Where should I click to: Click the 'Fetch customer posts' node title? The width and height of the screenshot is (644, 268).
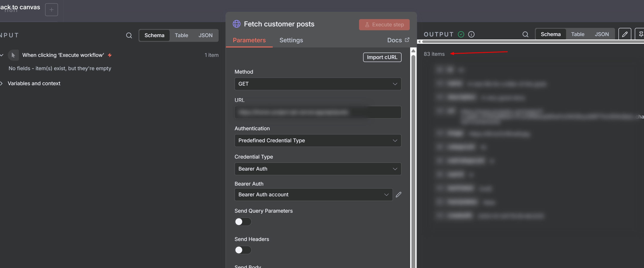click(279, 24)
